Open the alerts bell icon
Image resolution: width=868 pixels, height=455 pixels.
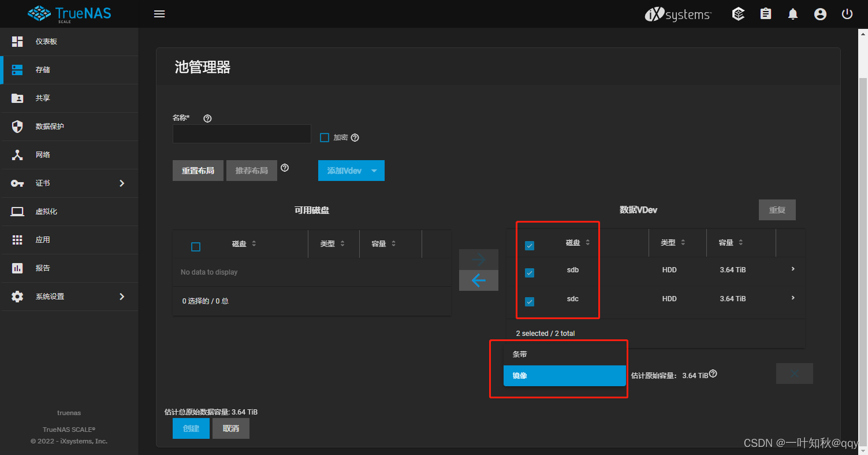click(793, 14)
